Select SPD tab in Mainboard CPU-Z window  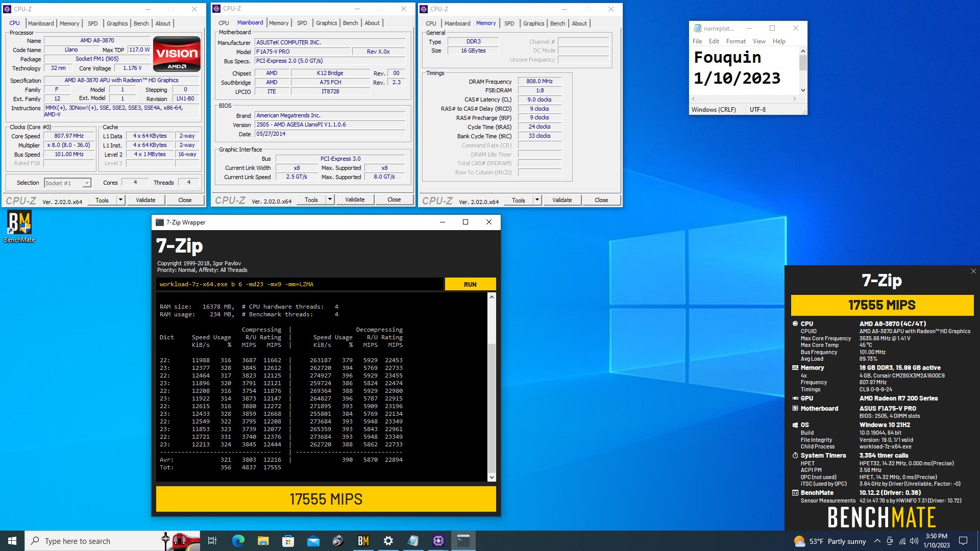pos(302,23)
